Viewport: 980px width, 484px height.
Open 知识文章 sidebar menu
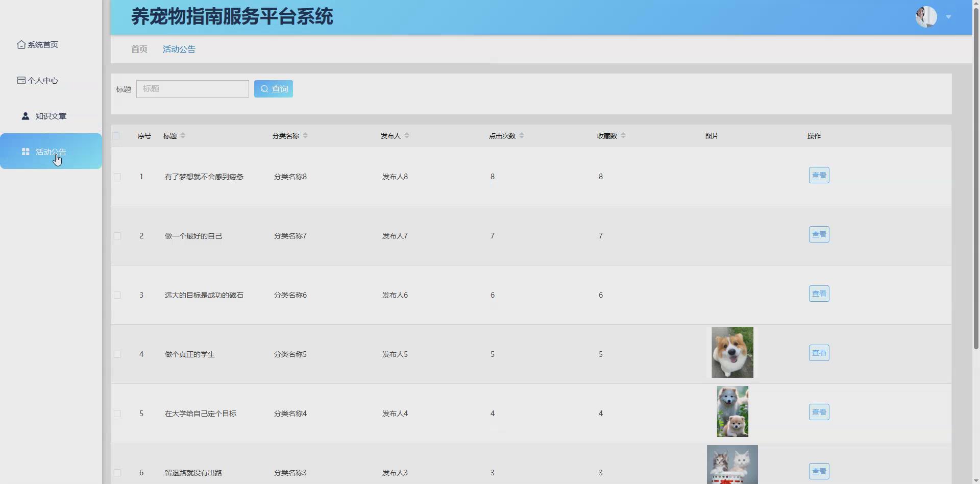pos(51,116)
